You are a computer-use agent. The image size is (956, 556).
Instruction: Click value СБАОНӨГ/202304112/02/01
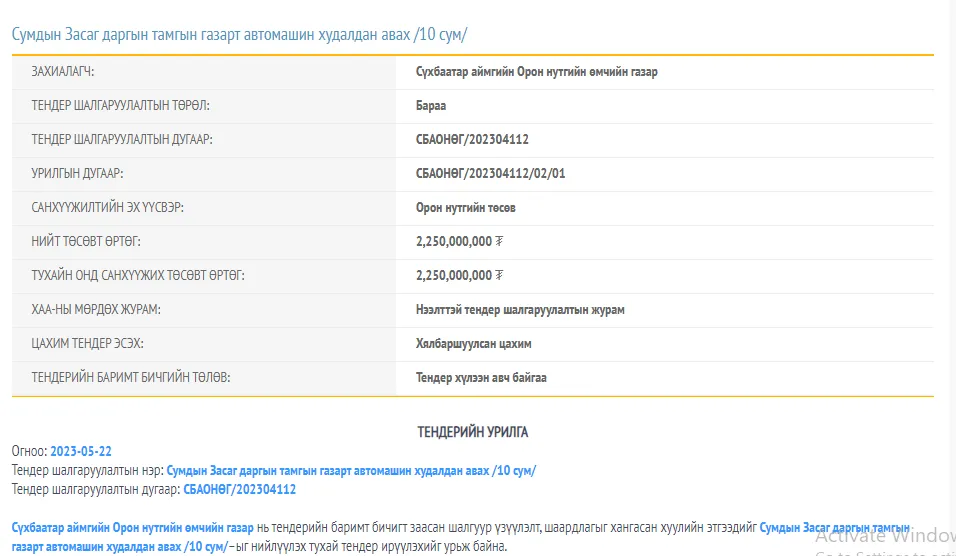click(x=490, y=174)
